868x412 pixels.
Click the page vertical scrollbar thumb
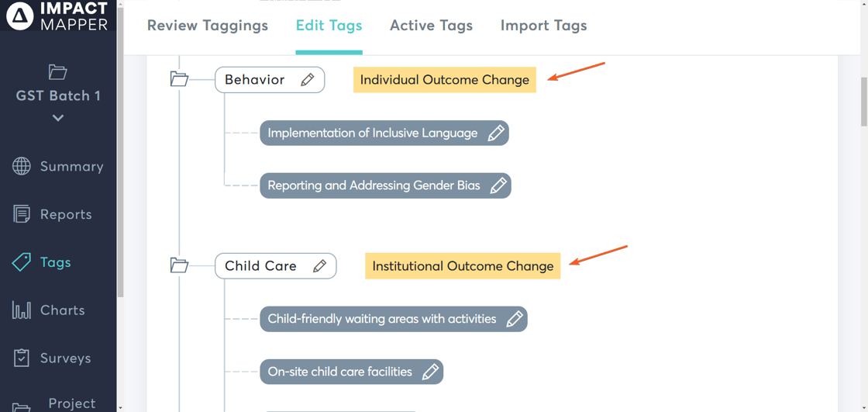coord(864,101)
